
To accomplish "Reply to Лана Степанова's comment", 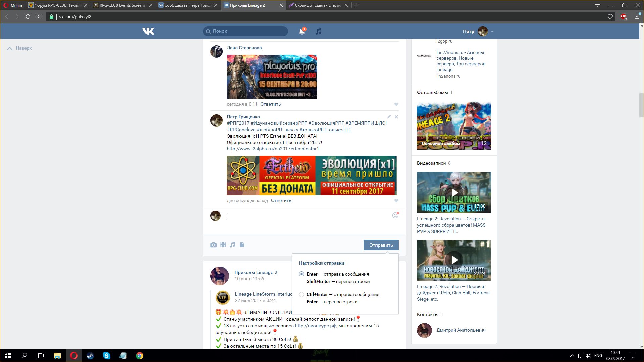I will (270, 104).
